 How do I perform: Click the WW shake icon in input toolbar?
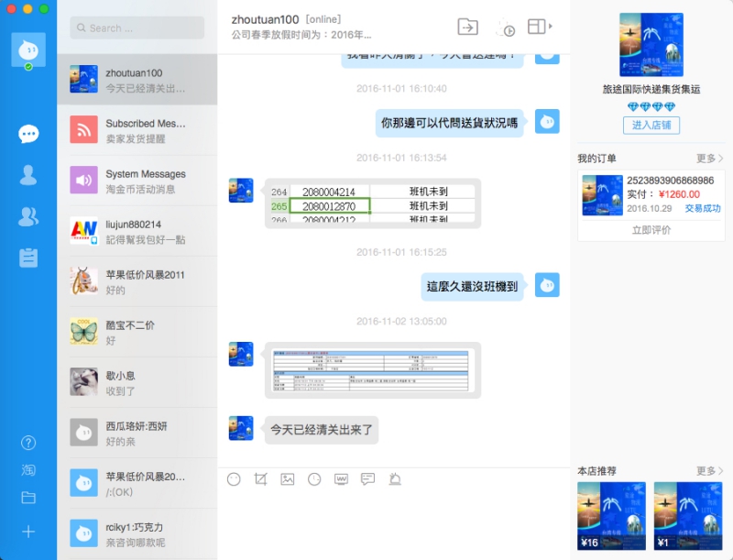[x=341, y=479]
